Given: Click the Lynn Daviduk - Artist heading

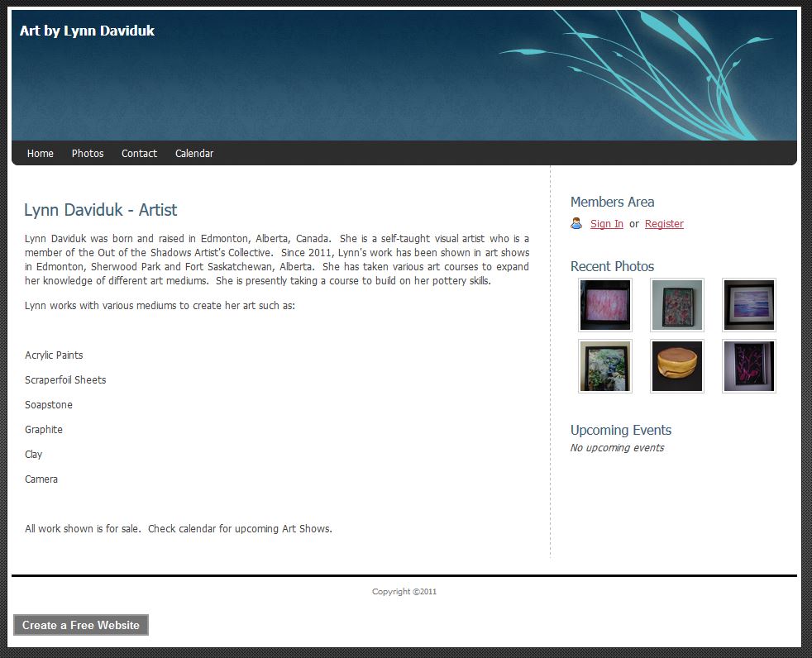Looking at the screenshot, I should pos(100,210).
